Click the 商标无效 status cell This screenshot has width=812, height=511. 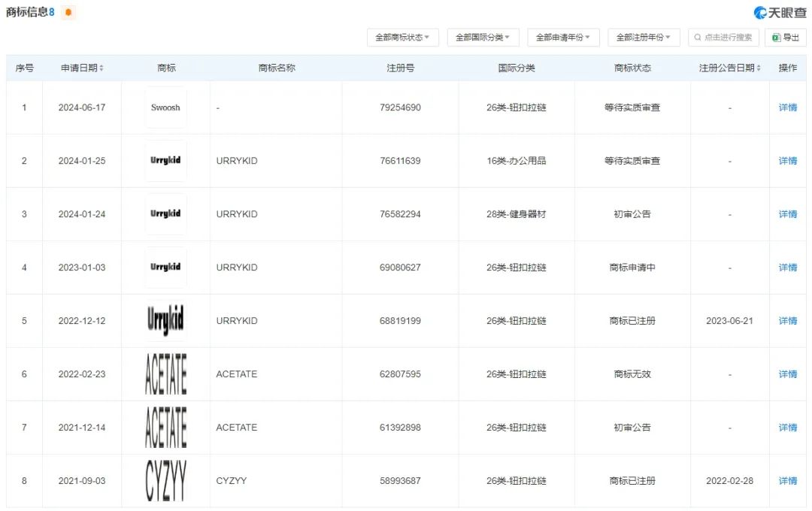point(632,374)
